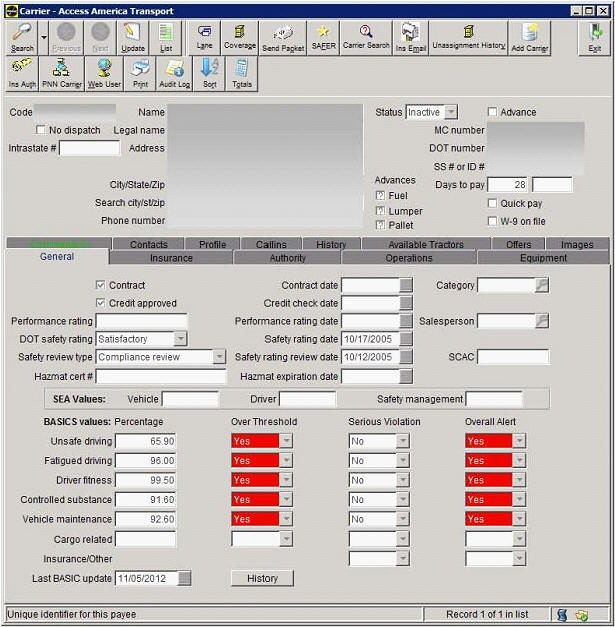Open Carrier Search from toolbar
The height and width of the screenshot is (627, 615).
click(364, 37)
